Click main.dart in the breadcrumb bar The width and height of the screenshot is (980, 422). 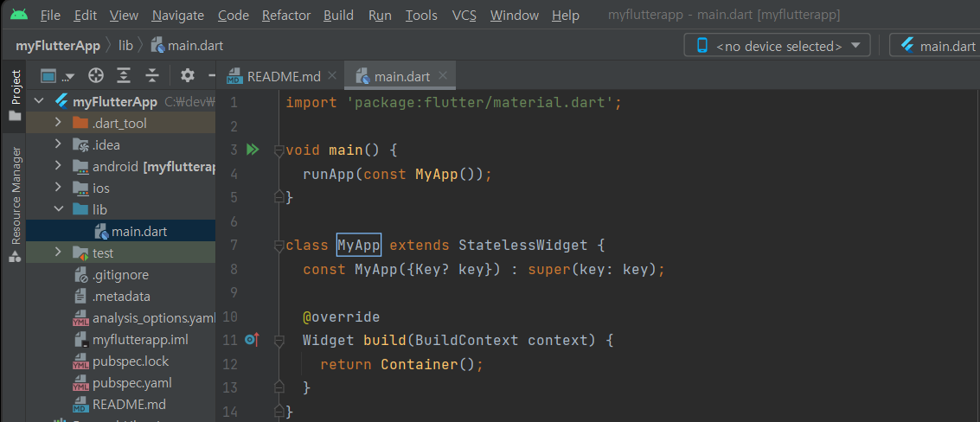pos(187,46)
